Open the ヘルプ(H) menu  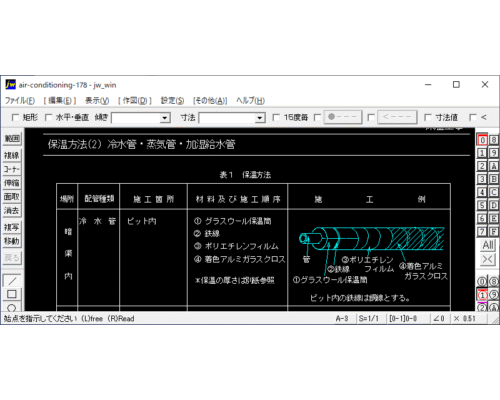pyautogui.click(x=250, y=100)
